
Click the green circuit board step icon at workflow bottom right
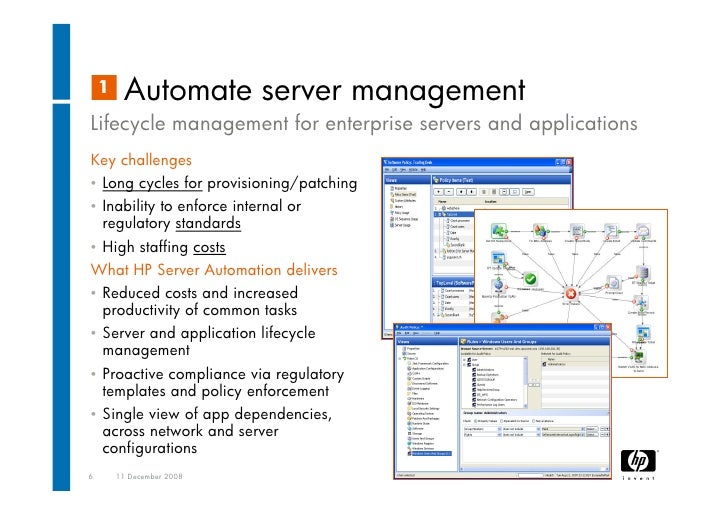639,357
